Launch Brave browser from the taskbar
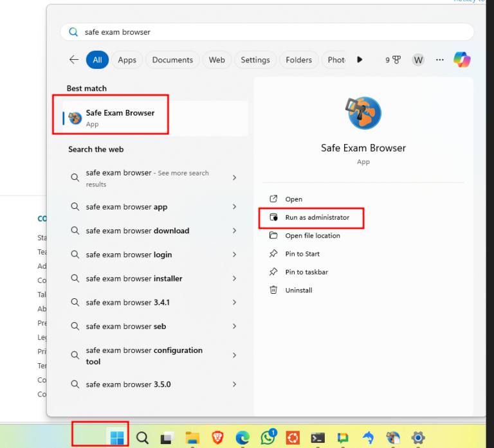Screen dimensions: 494x448 coord(217,437)
